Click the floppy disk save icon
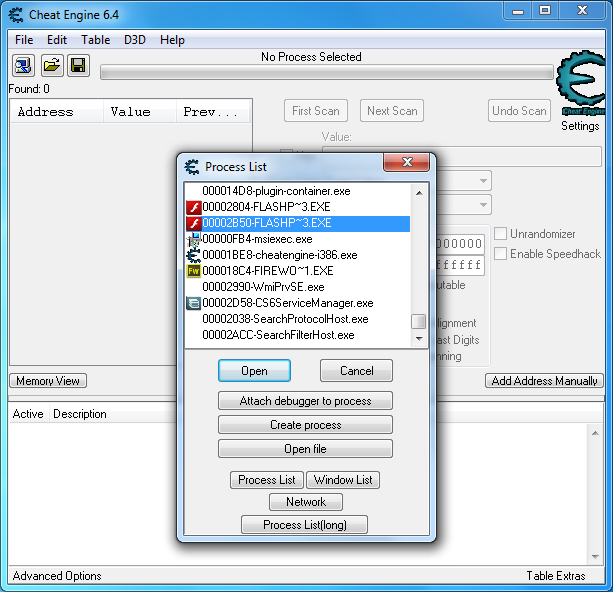Screen dimensions: 613x592 79,65
